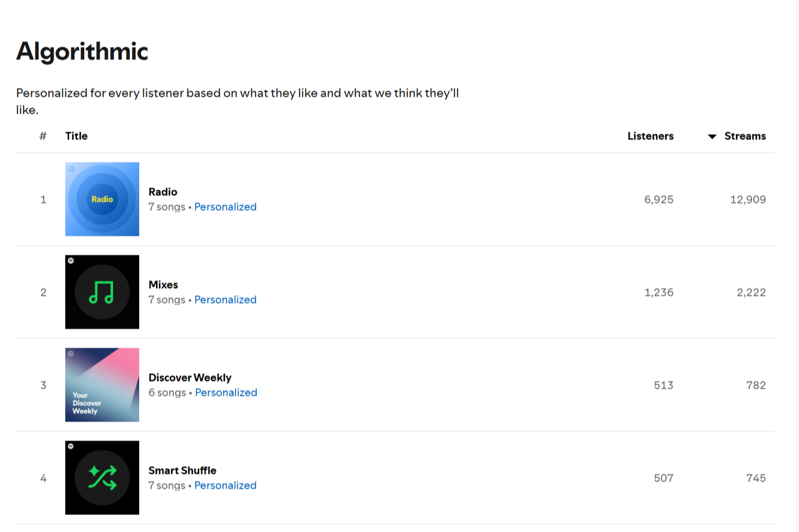Follow Personalized link under Smart Shuffle
Viewport: 799px width, 532px height.
[225, 485]
